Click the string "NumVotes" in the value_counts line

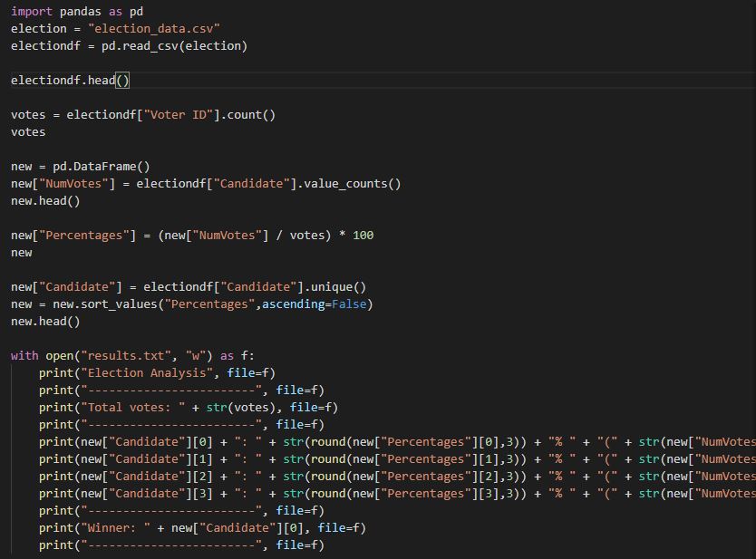(73, 184)
